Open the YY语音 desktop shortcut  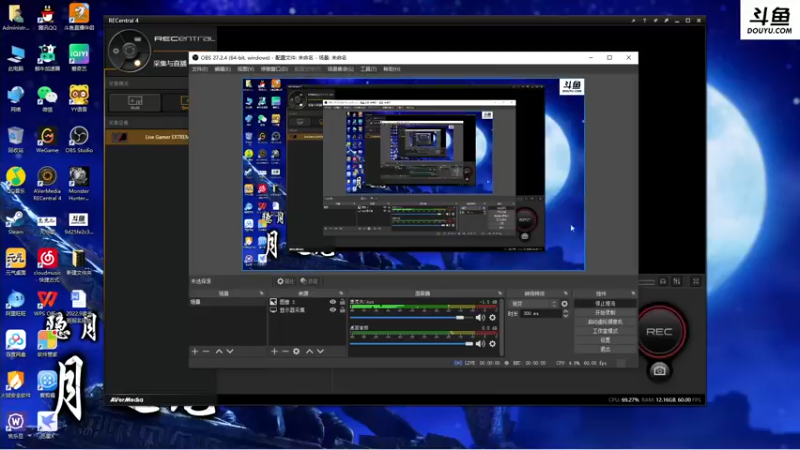(79, 98)
